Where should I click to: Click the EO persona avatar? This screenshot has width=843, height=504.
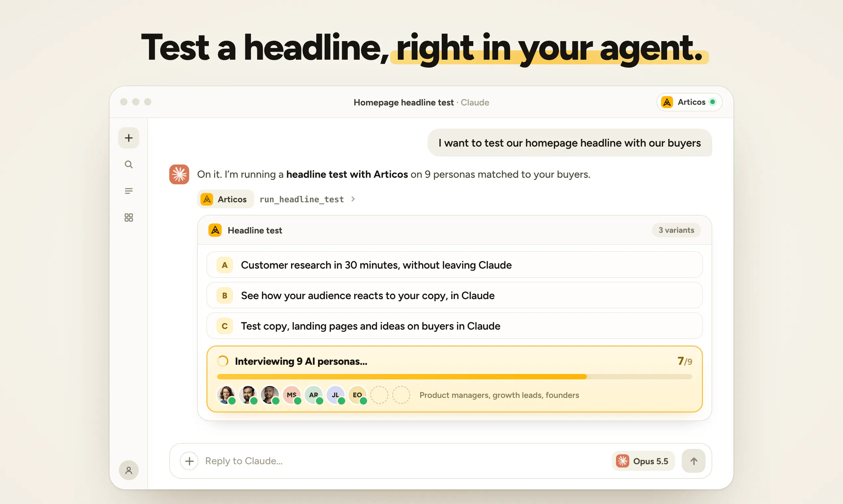pos(357,395)
